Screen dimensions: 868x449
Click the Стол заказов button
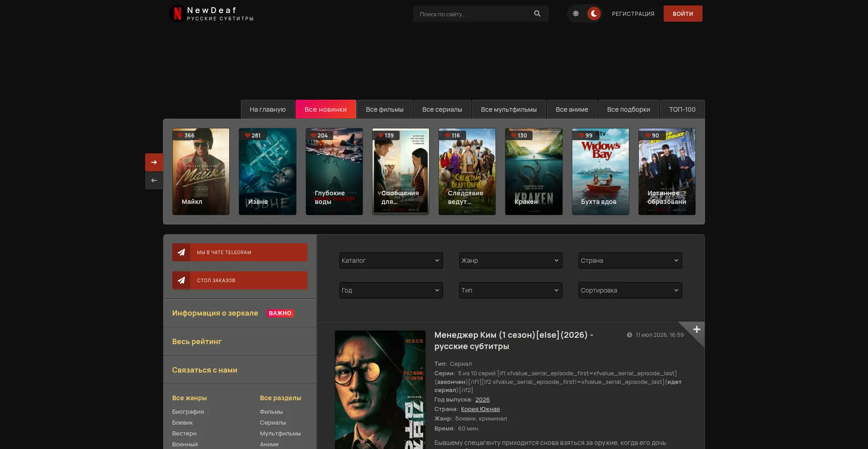(x=240, y=280)
